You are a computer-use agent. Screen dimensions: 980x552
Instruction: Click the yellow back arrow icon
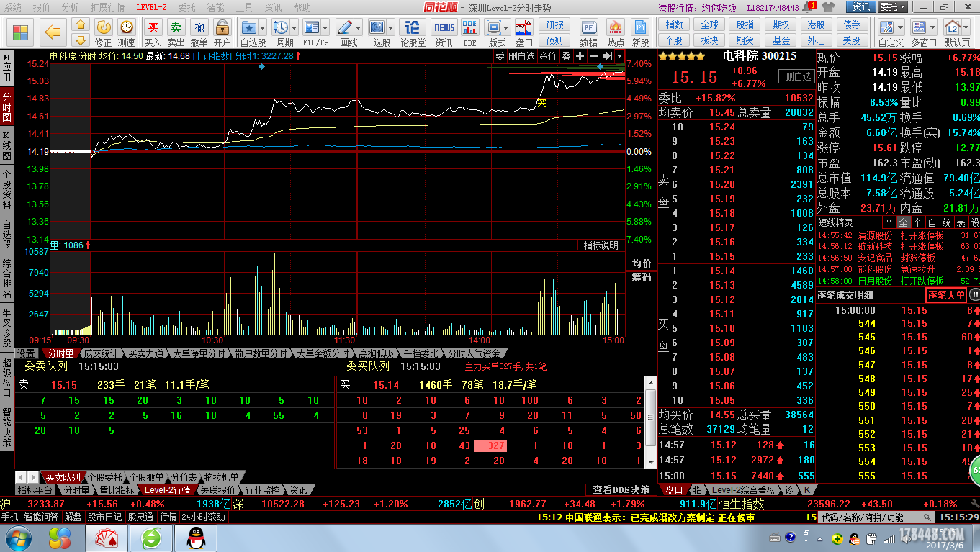tap(53, 31)
